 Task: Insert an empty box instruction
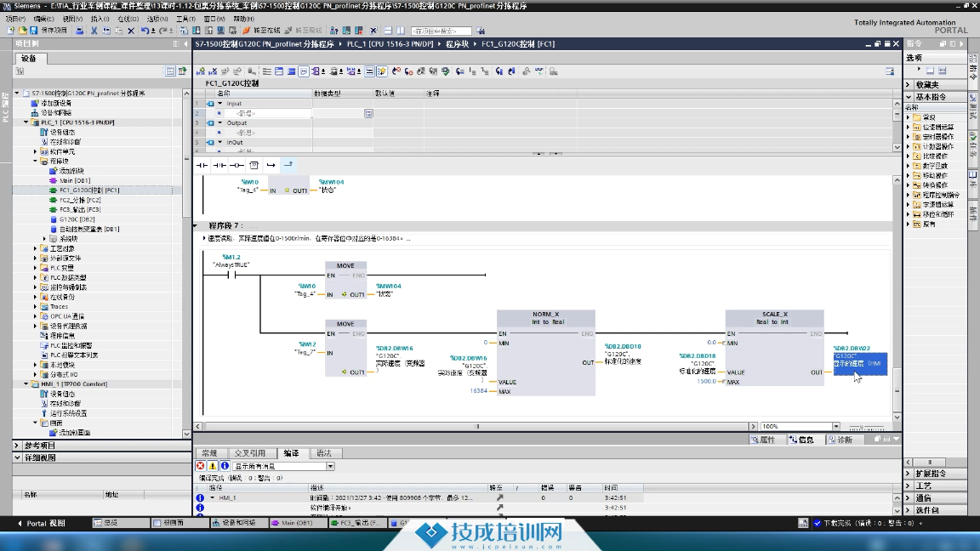click(254, 166)
